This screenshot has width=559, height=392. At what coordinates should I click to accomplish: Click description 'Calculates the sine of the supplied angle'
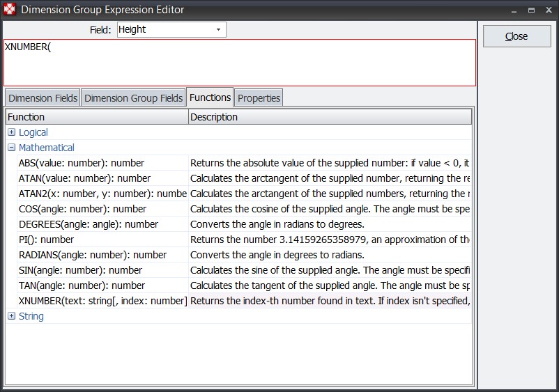[330, 270]
